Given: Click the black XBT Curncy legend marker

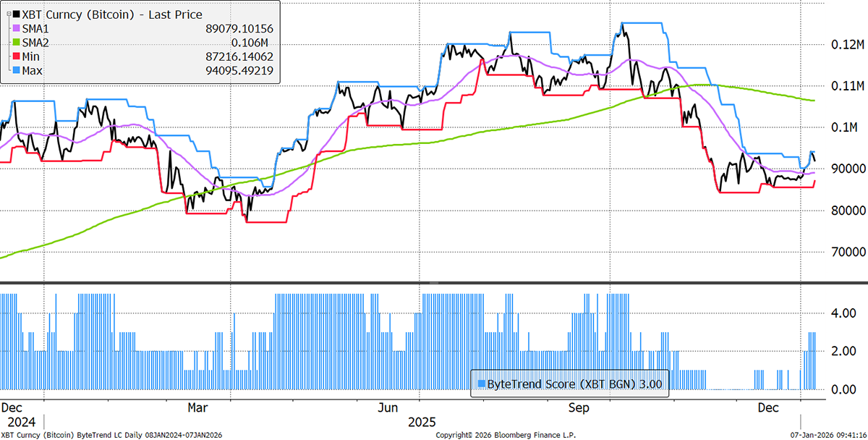Looking at the screenshot, I should 16,14.
